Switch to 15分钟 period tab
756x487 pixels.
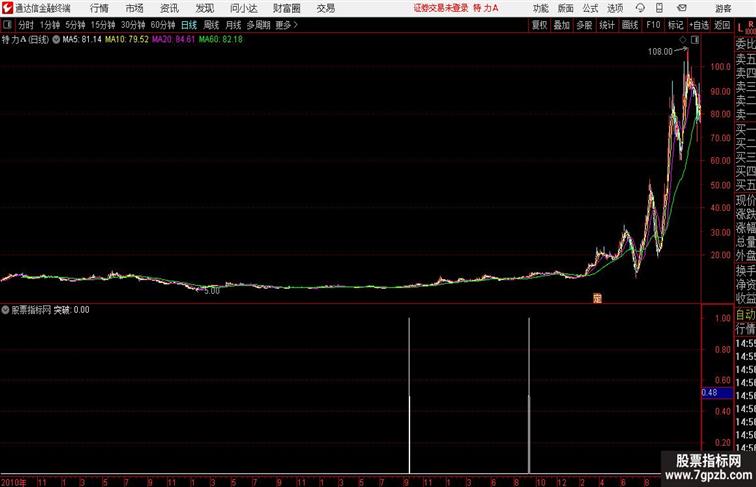coord(103,25)
